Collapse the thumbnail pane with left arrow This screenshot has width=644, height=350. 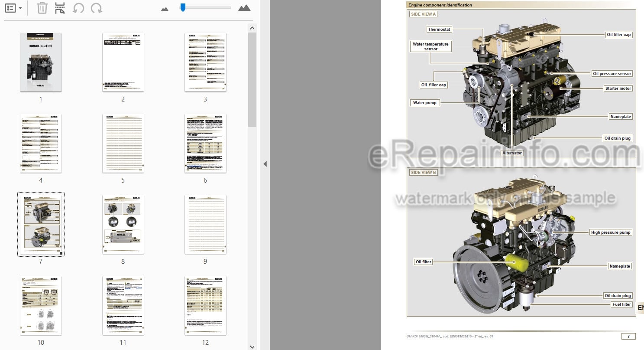265,164
